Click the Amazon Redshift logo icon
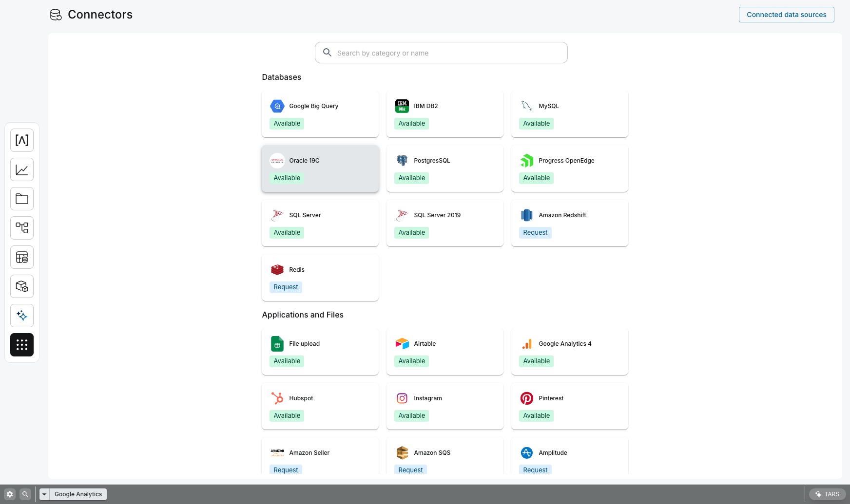The height and width of the screenshot is (504, 850). pyautogui.click(x=527, y=215)
